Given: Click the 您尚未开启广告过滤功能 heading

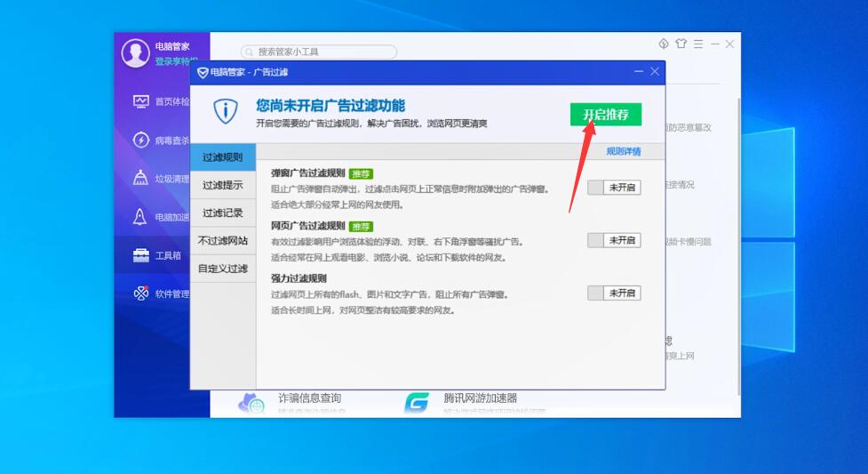Looking at the screenshot, I should tap(330, 105).
